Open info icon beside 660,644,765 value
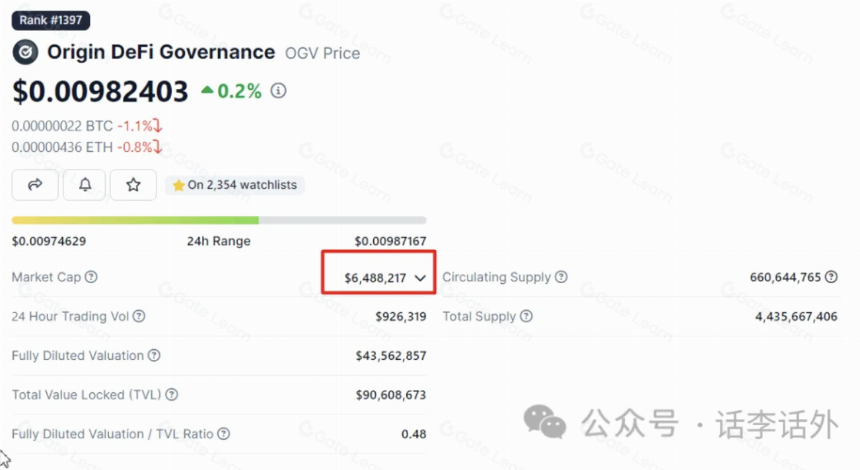 [x=831, y=277]
